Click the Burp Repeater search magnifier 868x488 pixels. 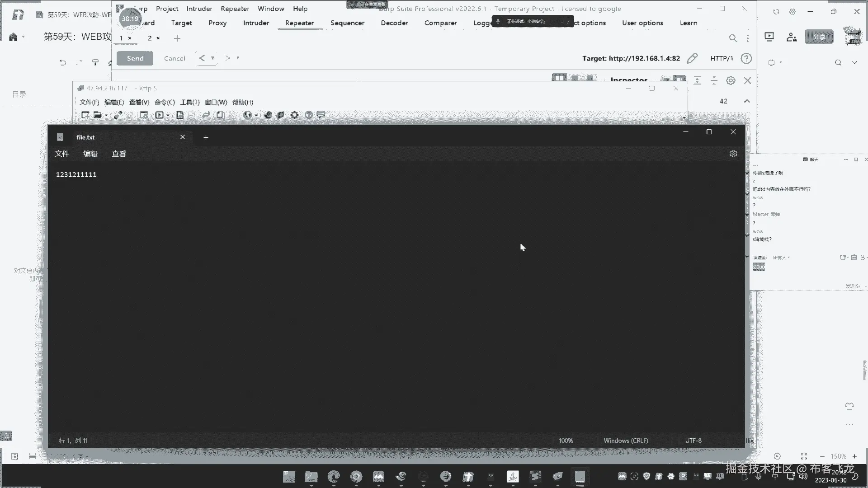pos(733,38)
